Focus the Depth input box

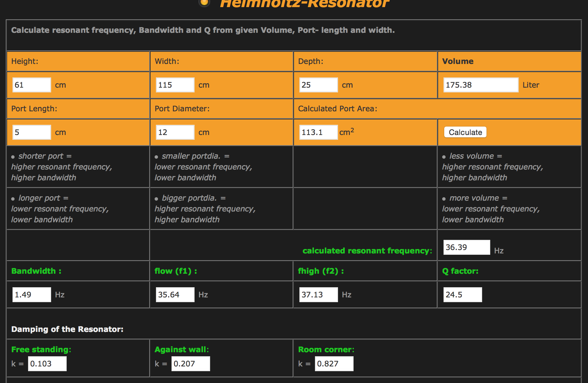[x=318, y=85]
